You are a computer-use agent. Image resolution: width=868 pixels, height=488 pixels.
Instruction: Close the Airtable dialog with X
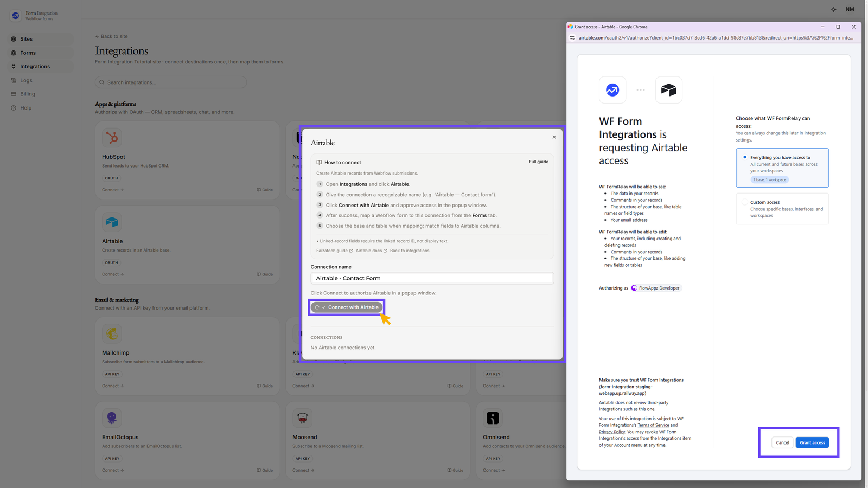point(554,137)
